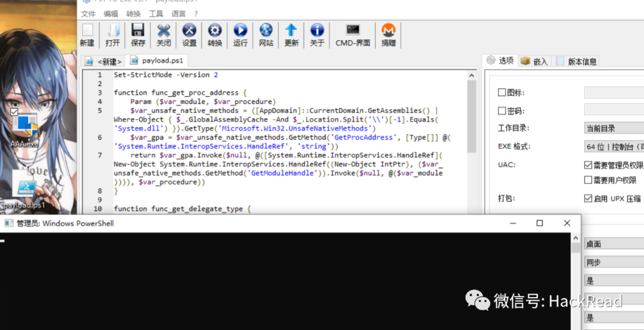Open the 桌面 dropdown field
This screenshot has height=330, width=644.
click(614, 243)
